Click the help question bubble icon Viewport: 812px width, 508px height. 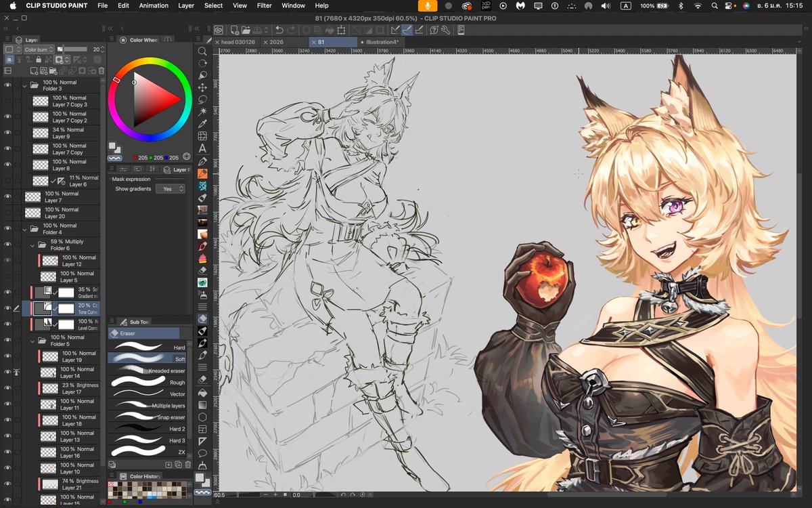434,30
